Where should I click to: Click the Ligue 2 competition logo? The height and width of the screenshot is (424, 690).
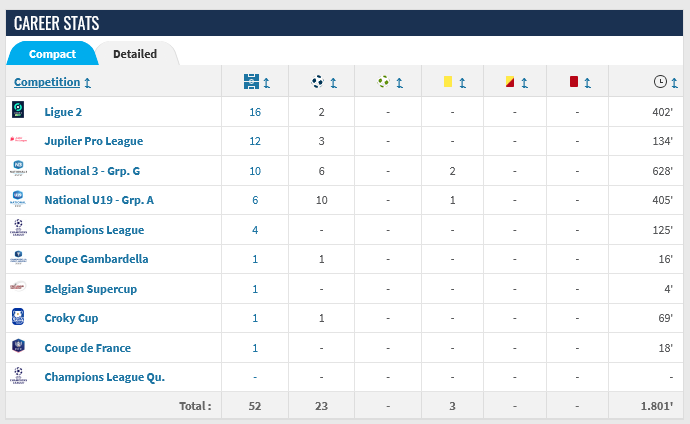tap(18, 111)
